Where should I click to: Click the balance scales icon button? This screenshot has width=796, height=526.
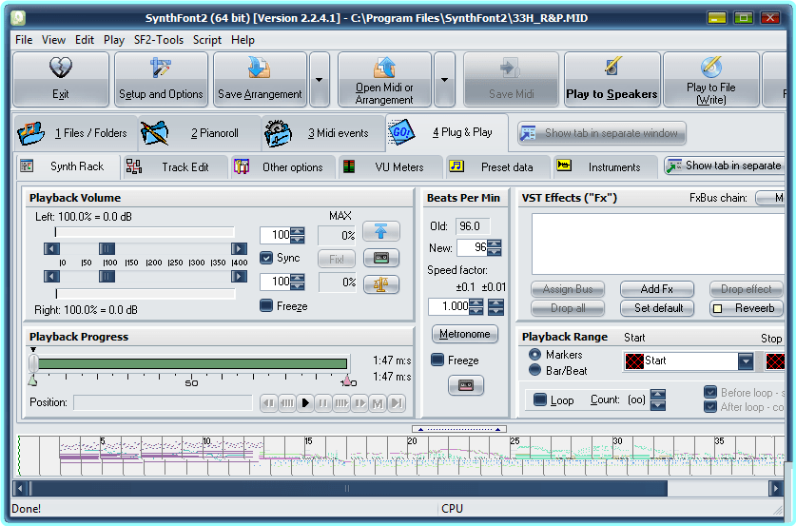point(381,284)
